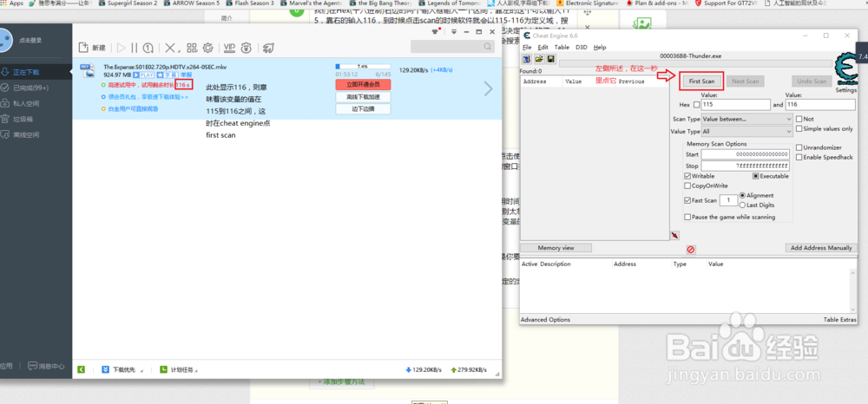
Task: Click the circled-1 priority icon in Thunder toolbar
Action: tap(148, 48)
